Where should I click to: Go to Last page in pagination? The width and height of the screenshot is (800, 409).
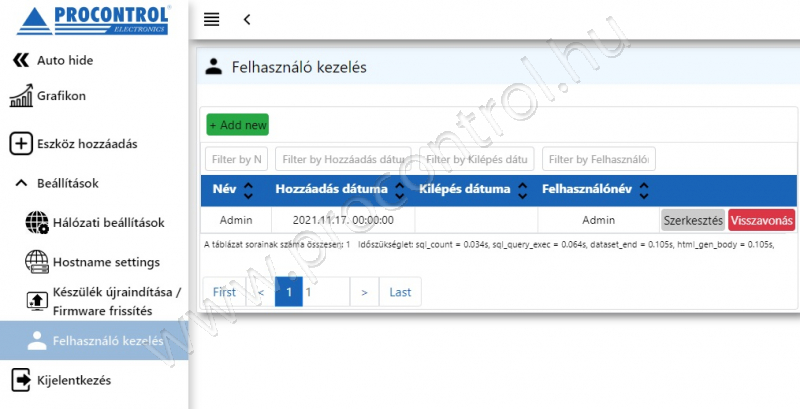click(x=400, y=292)
